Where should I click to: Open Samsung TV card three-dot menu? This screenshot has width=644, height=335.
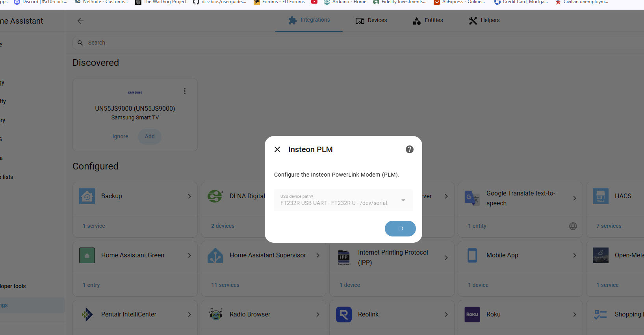click(184, 91)
